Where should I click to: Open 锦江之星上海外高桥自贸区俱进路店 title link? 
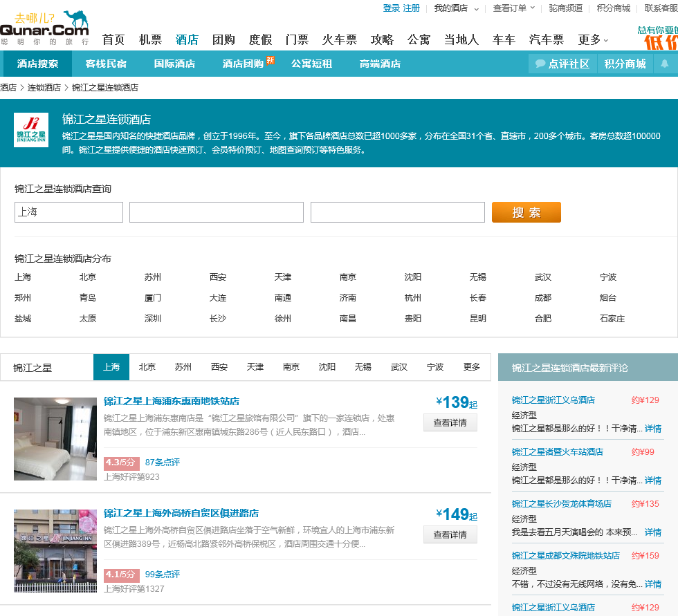(x=181, y=513)
